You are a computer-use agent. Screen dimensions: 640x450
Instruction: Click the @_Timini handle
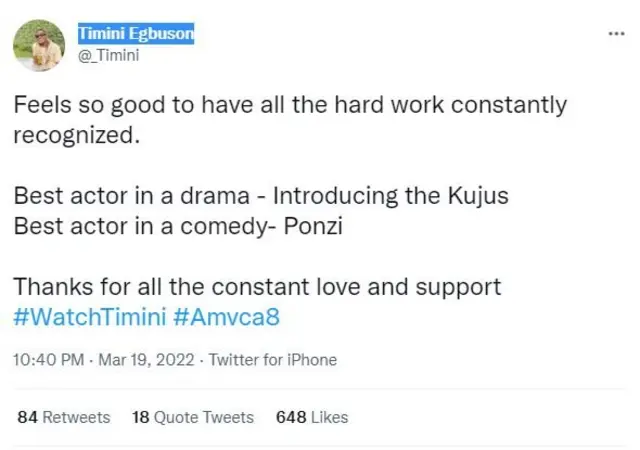click(x=108, y=56)
